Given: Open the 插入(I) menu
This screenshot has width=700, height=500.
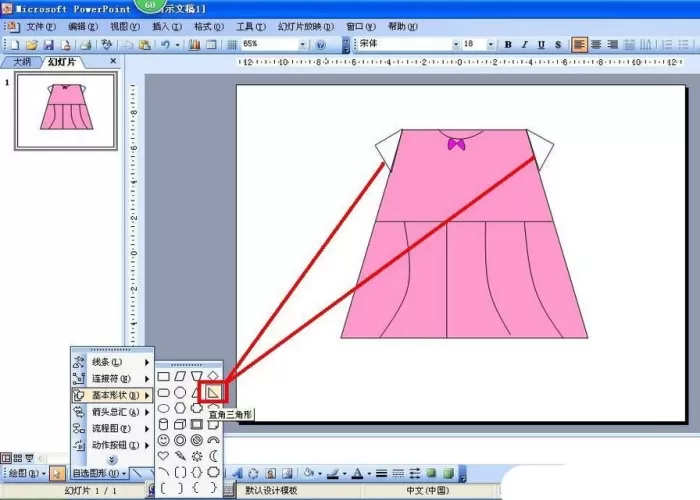Looking at the screenshot, I should 167,26.
